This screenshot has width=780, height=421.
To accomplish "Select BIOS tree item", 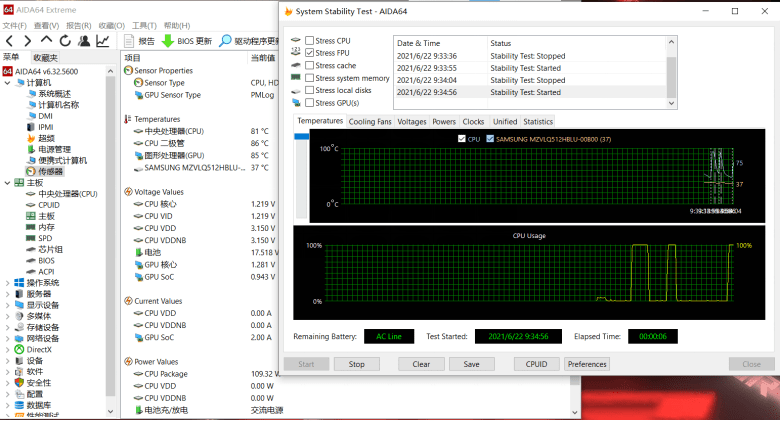I will [x=46, y=260].
